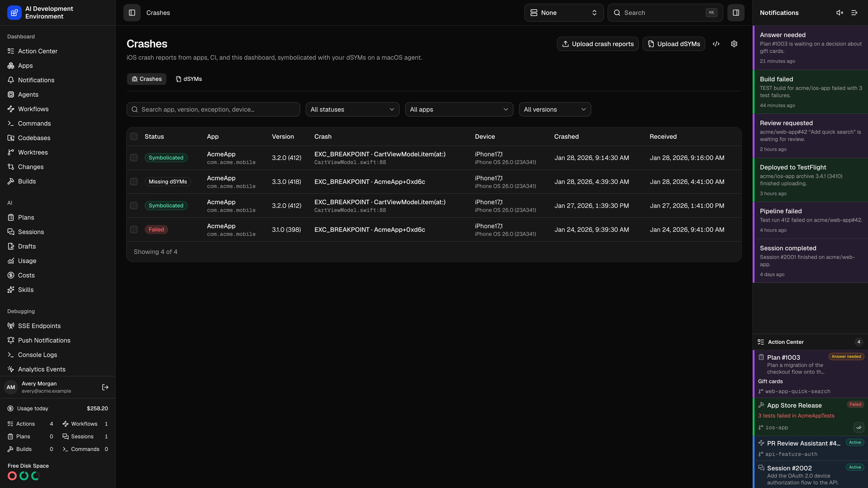Open the Plan #1003 action card
868x488 pixels.
[810, 374]
